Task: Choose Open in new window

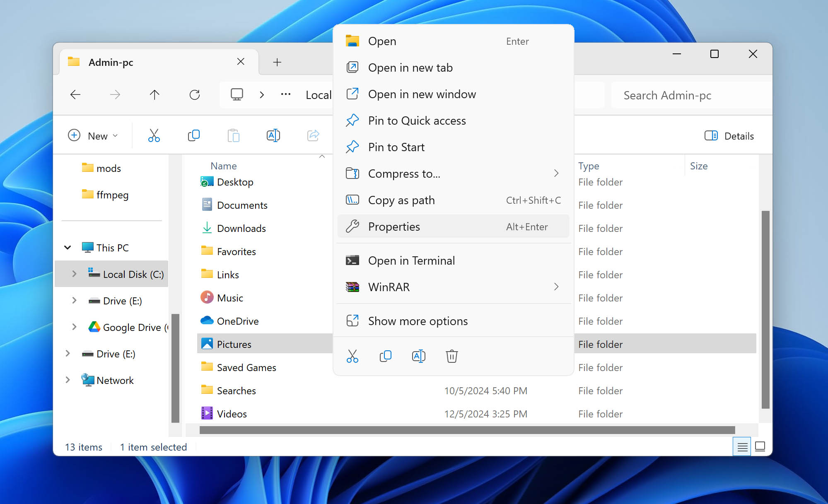Action: coord(453,94)
